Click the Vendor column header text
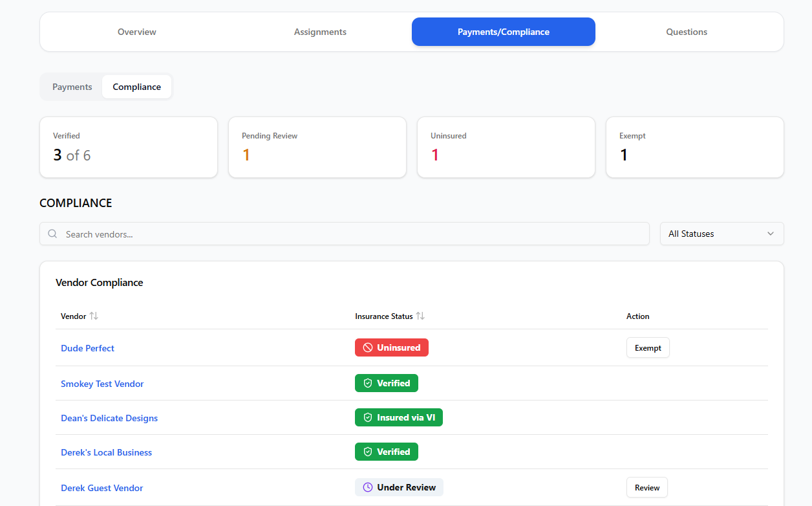Viewport: 812px width, 506px height. click(x=74, y=316)
